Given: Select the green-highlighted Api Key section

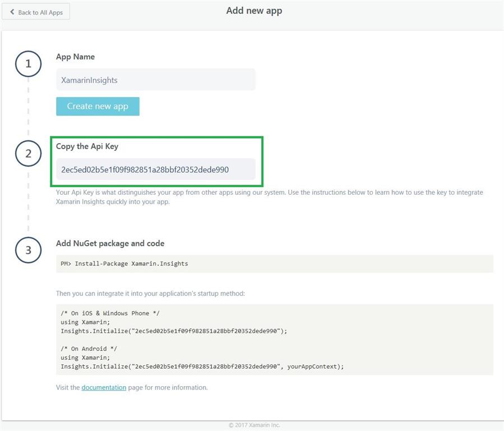Looking at the screenshot, I should click(156, 161).
